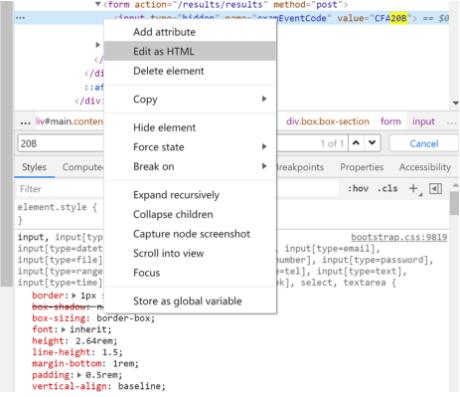Switch to the Styles tab
Screen dimensions: 460x397
(x=34, y=167)
